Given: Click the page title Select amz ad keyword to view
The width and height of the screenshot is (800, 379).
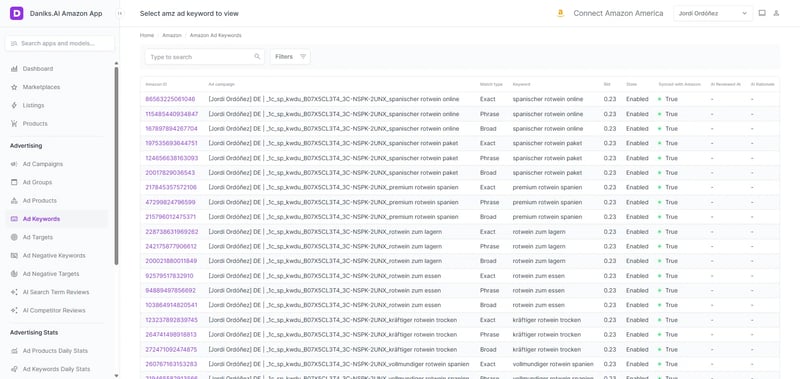Looking at the screenshot, I should pyautogui.click(x=189, y=13).
